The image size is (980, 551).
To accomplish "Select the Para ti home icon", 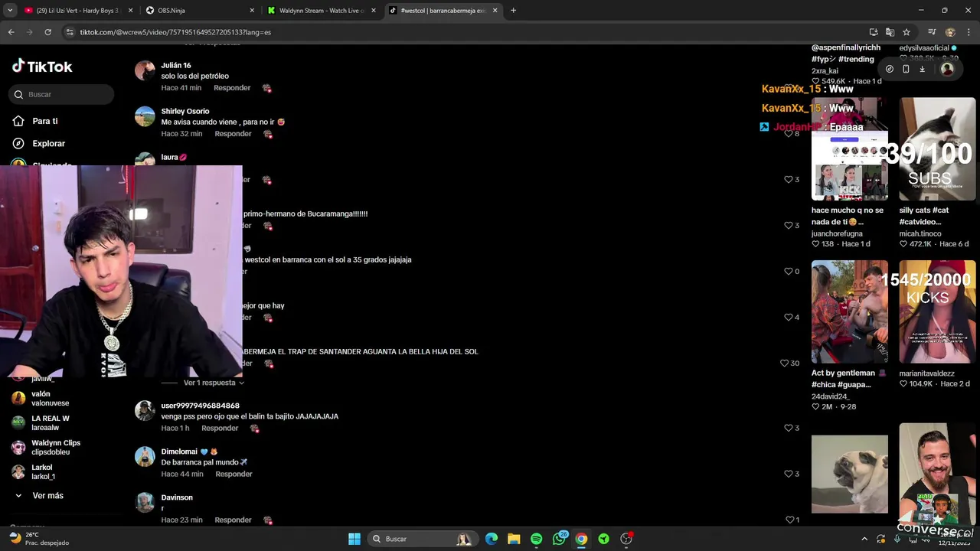I will pos(18,121).
